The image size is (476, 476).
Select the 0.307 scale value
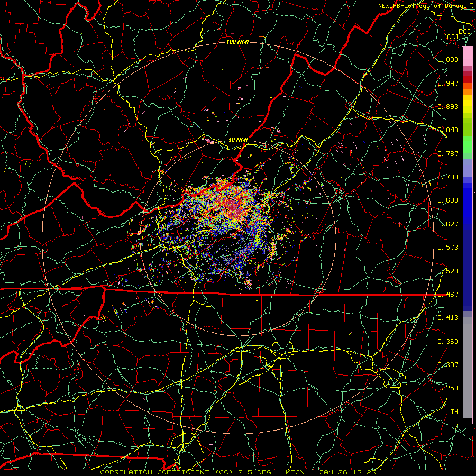pos(448,364)
